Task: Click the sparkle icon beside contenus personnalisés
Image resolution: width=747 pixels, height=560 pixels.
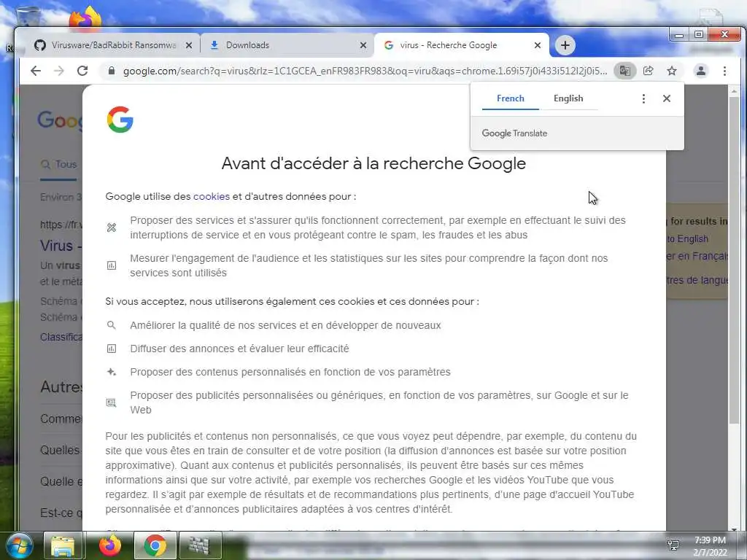Action: (112, 372)
